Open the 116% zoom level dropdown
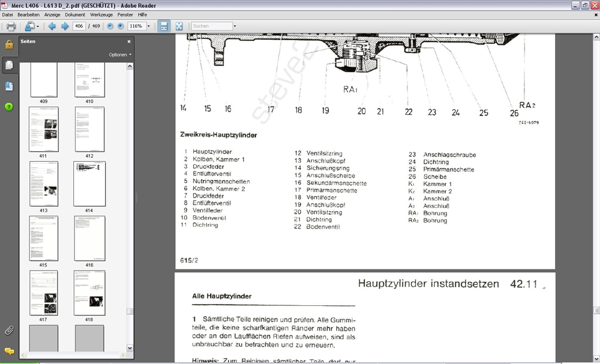 click(149, 26)
